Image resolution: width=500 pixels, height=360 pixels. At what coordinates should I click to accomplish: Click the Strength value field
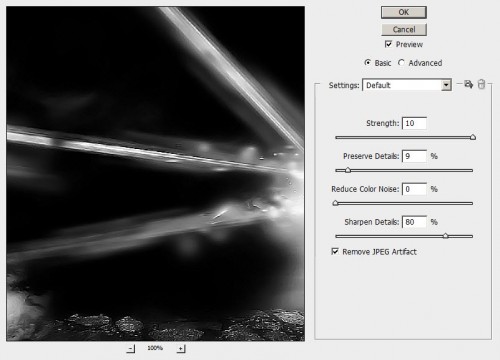point(414,123)
